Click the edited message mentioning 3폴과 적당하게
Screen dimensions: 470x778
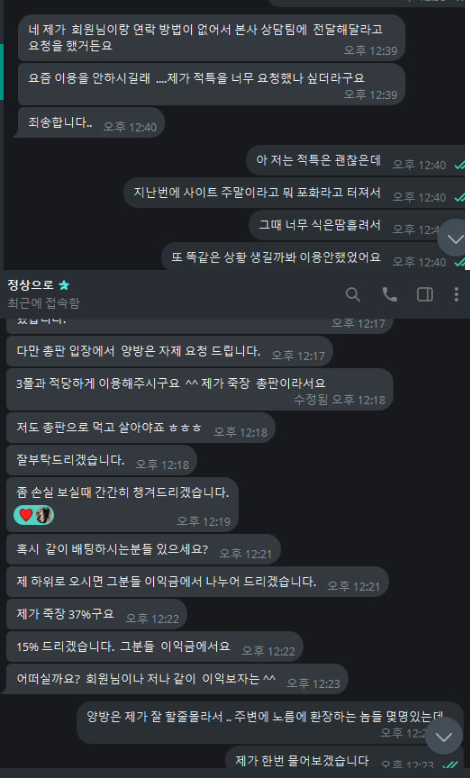pos(200,389)
